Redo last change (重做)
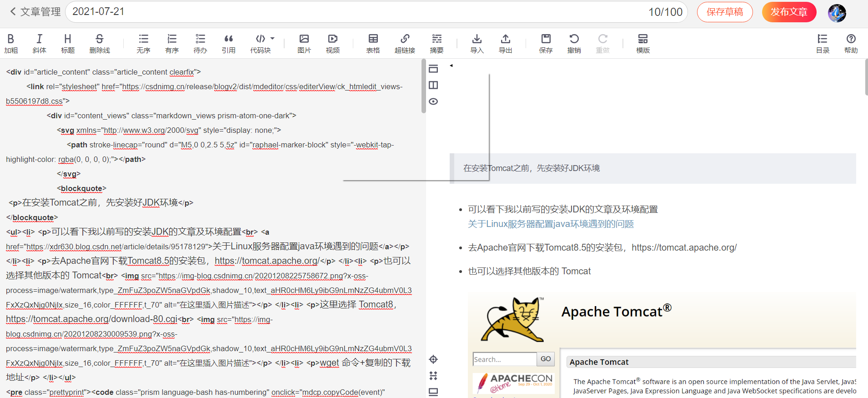Viewport: 868px width, 398px height. pos(602,44)
